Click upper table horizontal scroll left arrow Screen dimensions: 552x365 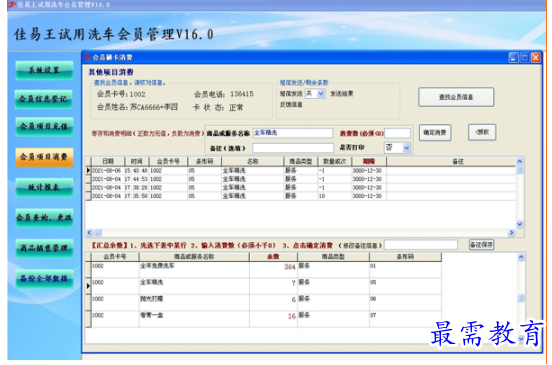coord(89,233)
